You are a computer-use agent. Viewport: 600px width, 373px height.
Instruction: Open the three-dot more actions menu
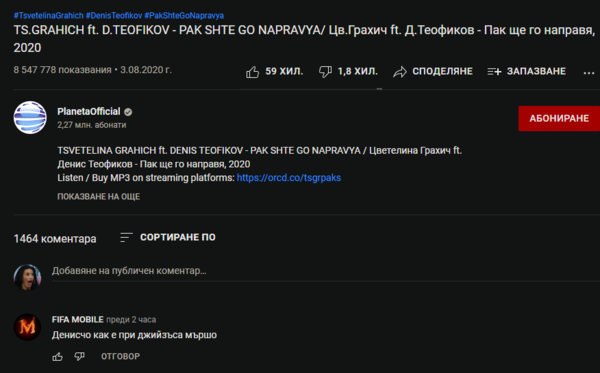pos(589,72)
